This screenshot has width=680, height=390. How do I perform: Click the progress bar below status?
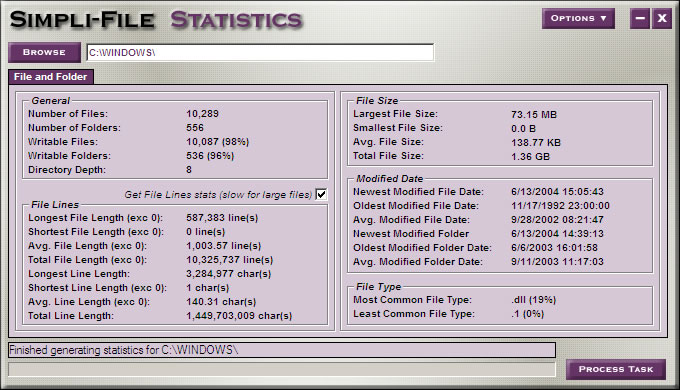click(282, 369)
